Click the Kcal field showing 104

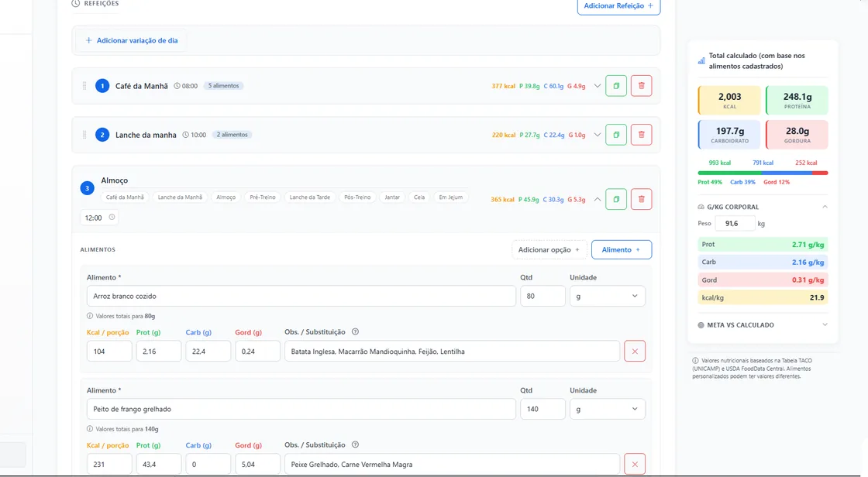[109, 352]
